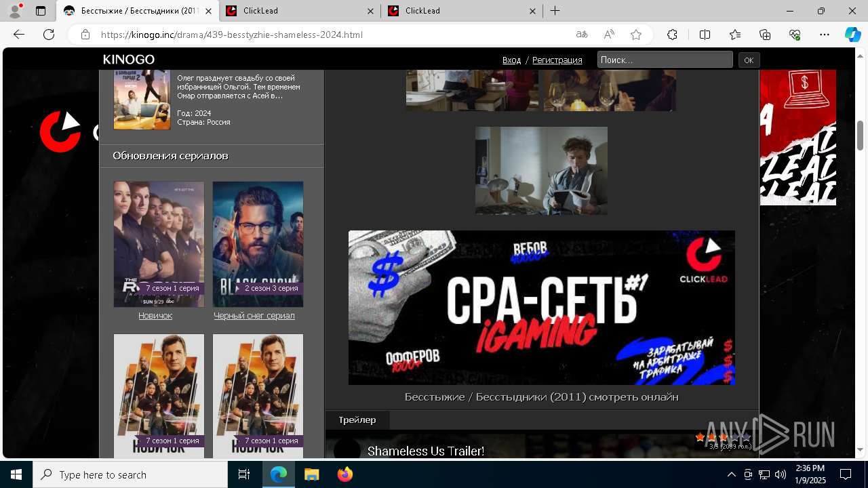Screen dimensions: 868x488
Task: Switch to the second ClickLead tab
Action: [462, 11]
